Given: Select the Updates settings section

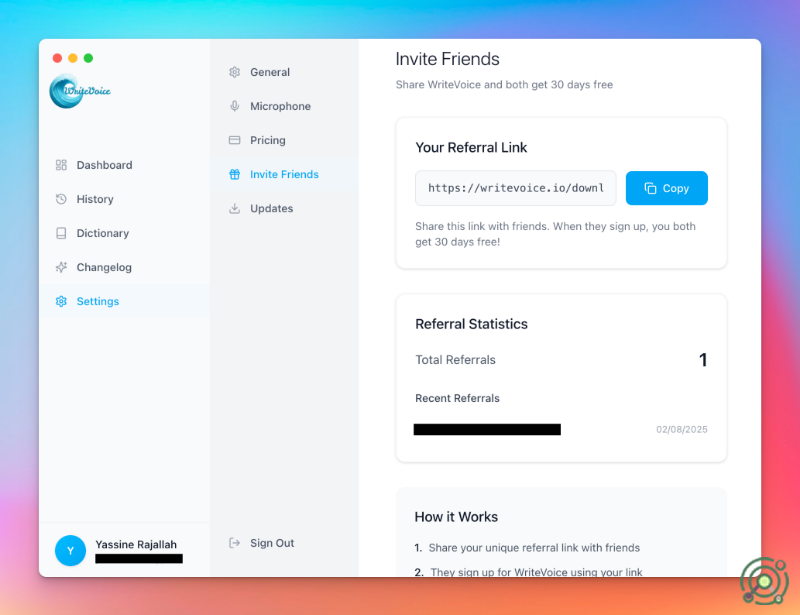Looking at the screenshot, I should pos(271,208).
